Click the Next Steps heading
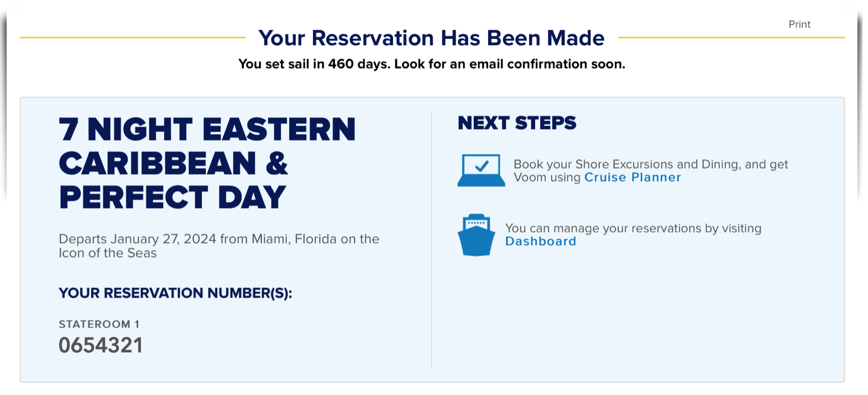Screen dimensions: 868x395 (517, 123)
